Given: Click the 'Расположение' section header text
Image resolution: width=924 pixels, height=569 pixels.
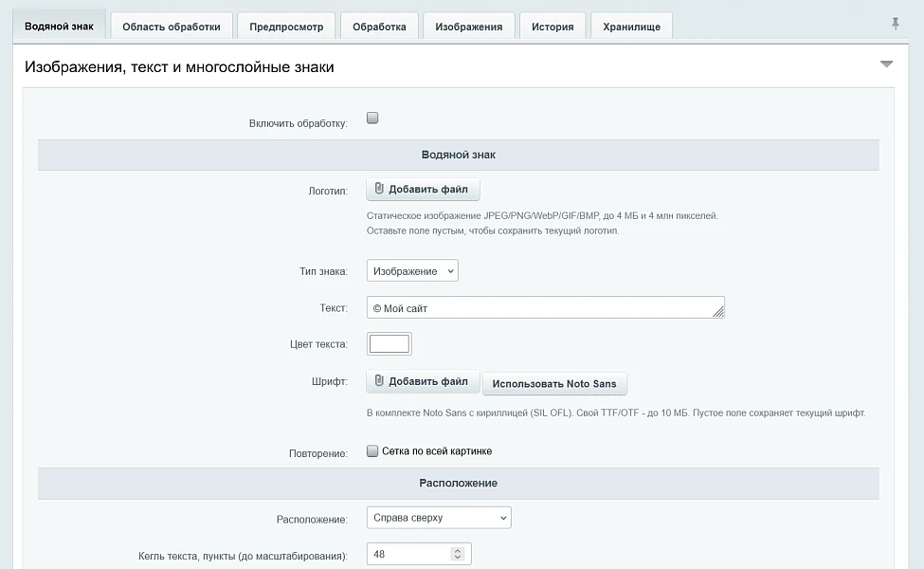Looking at the screenshot, I should point(459,483).
